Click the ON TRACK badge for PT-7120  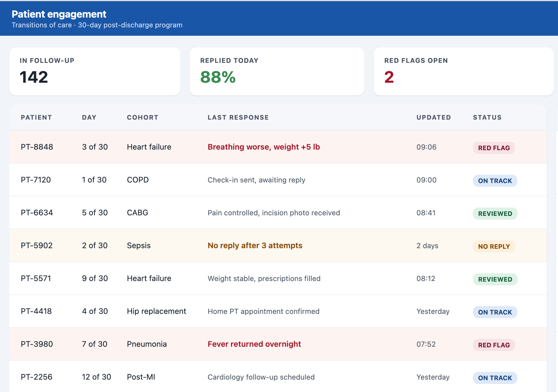click(495, 181)
